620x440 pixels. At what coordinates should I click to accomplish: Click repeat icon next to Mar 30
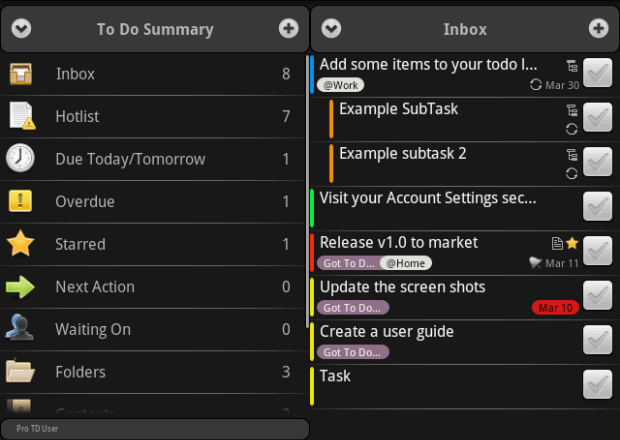536,85
